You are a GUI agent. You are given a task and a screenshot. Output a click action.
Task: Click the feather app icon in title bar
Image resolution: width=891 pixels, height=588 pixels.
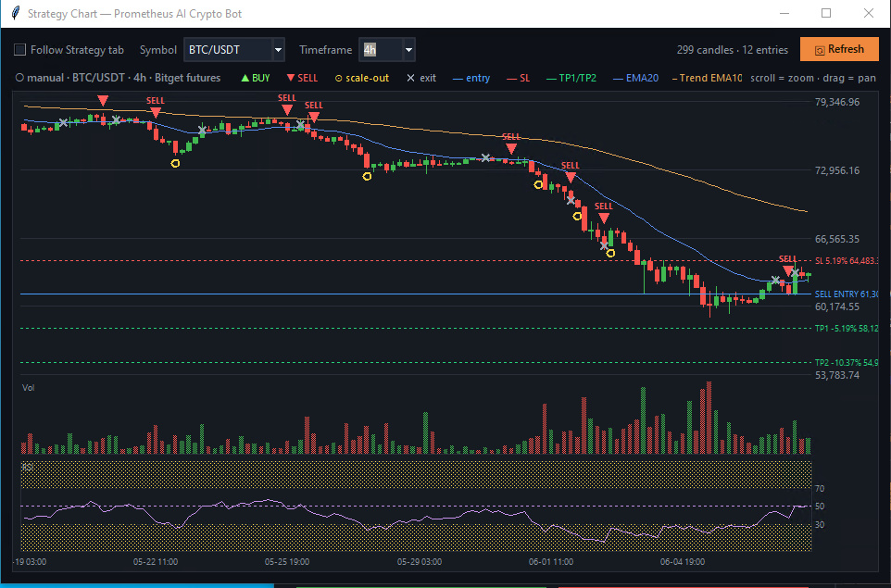pos(16,13)
